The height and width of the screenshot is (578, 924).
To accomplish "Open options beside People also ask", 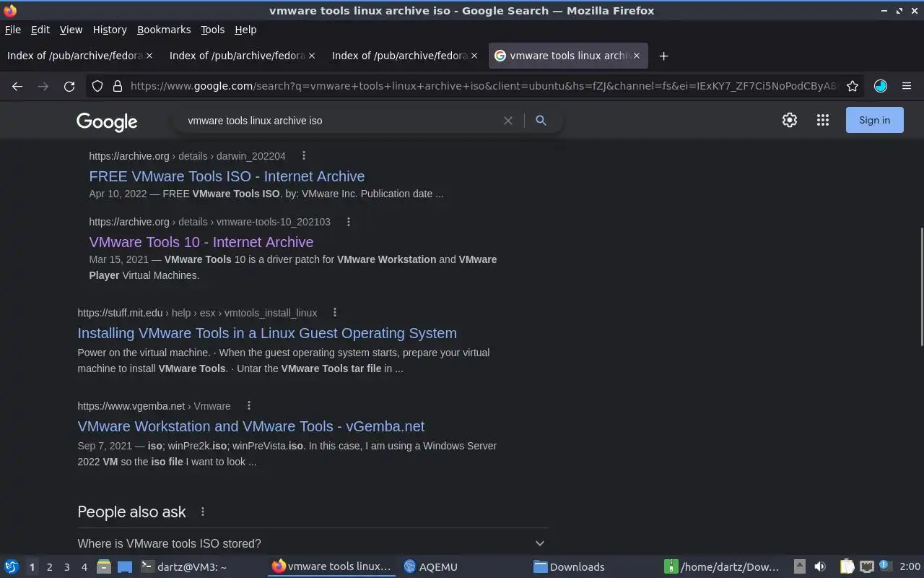I will pyautogui.click(x=203, y=512).
